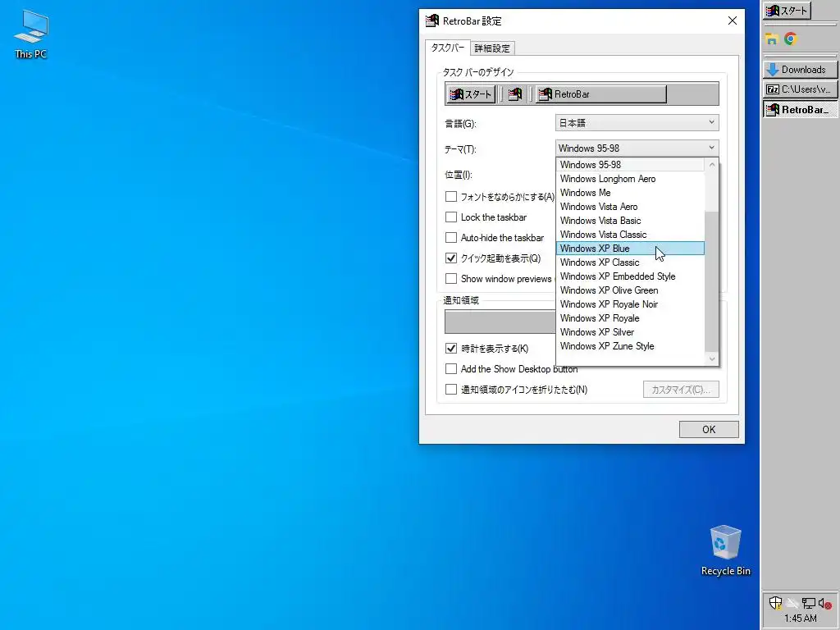Switch to the タスクバー tab
Image resolution: width=840 pixels, height=630 pixels.
coord(448,48)
